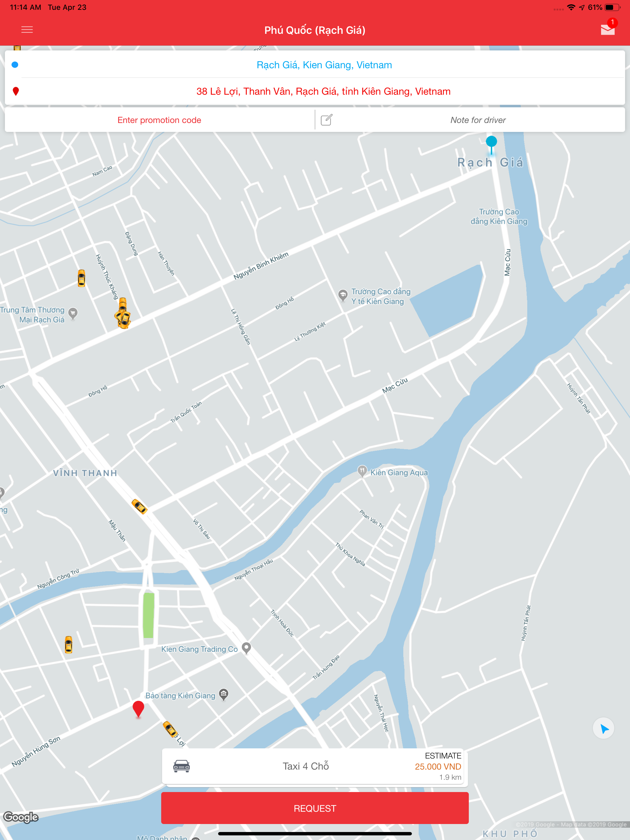Tap the Phú Quốc (Rạch Giá) title
Screen dimensions: 630x840
(315, 30)
